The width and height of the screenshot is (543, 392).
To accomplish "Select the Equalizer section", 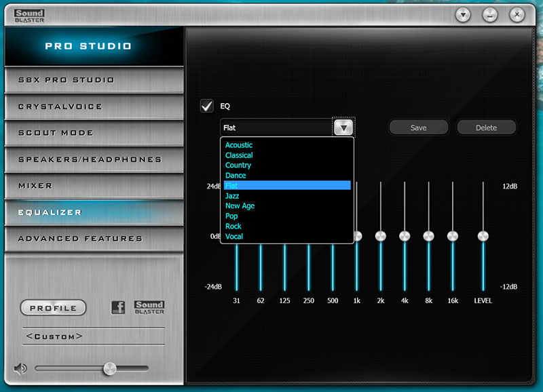I will pyautogui.click(x=94, y=212).
